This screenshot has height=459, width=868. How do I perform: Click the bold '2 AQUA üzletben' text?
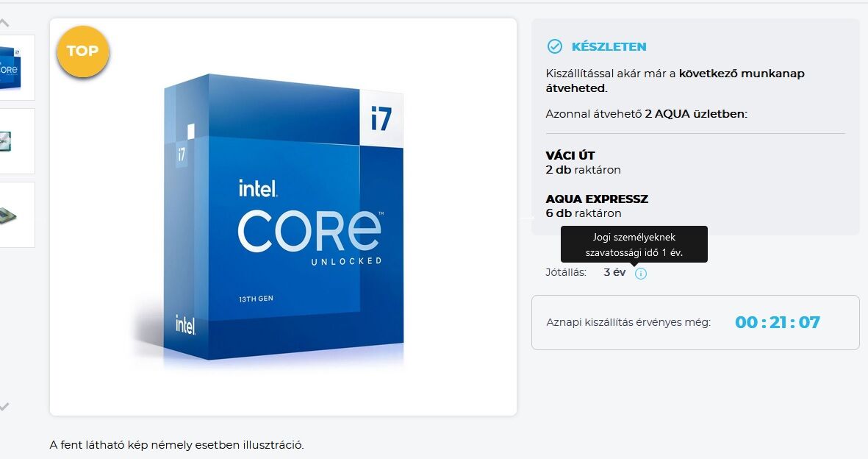[x=696, y=114]
